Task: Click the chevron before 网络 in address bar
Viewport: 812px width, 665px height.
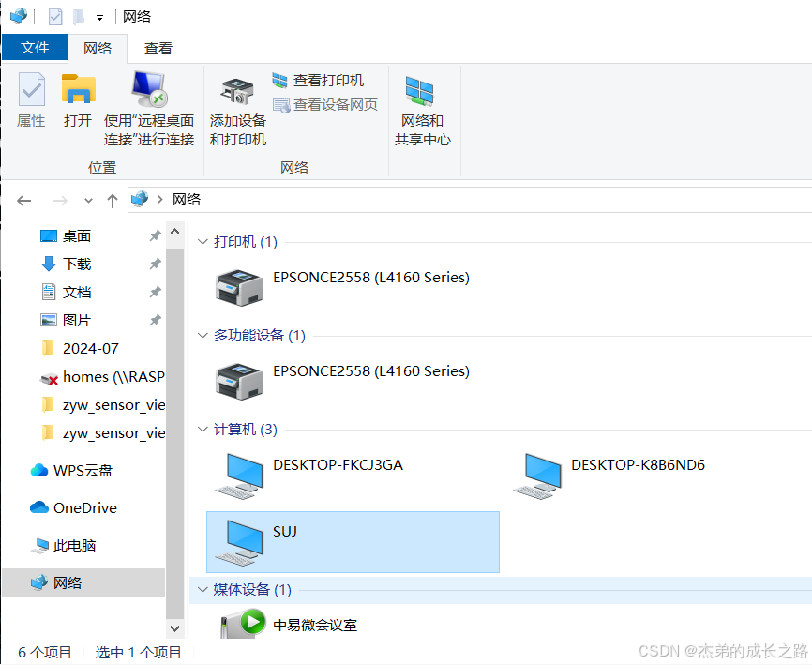Action: [x=160, y=200]
